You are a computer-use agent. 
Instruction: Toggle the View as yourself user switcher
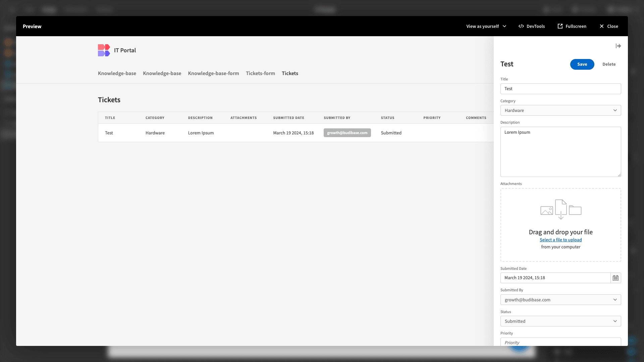[485, 26]
